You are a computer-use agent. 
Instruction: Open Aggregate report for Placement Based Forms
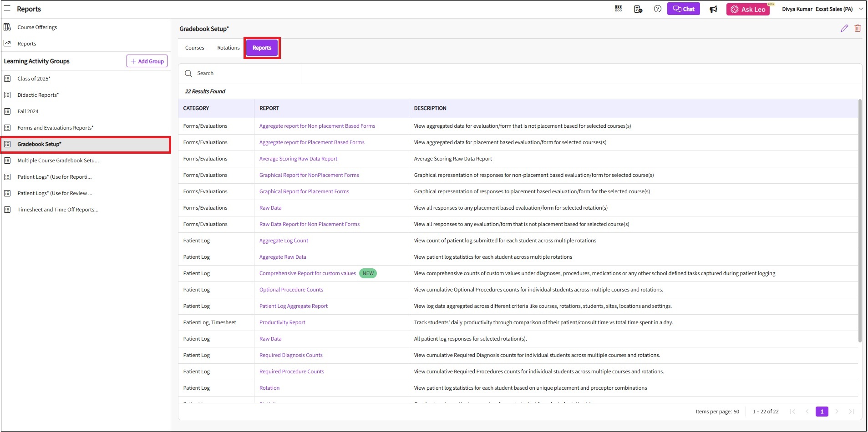click(312, 142)
